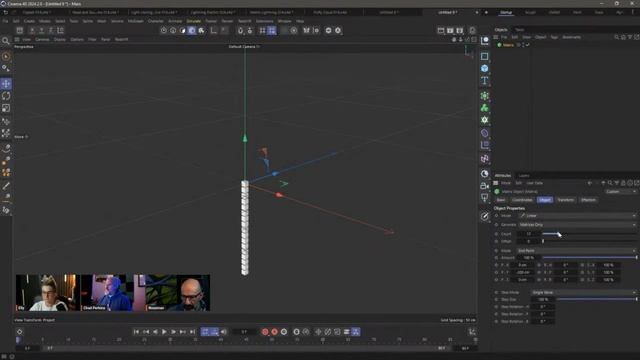640x360 pixels.
Task: Add a Text object from palette
Action: click(484, 80)
